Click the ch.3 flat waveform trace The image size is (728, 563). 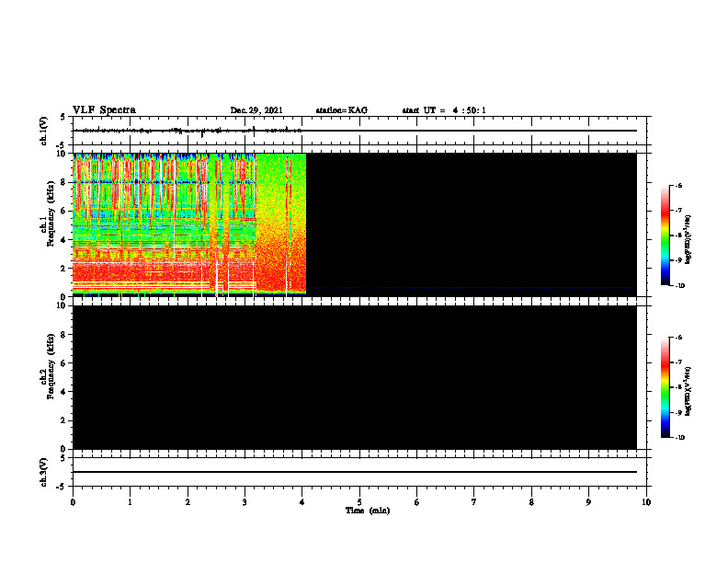click(354, 472)
